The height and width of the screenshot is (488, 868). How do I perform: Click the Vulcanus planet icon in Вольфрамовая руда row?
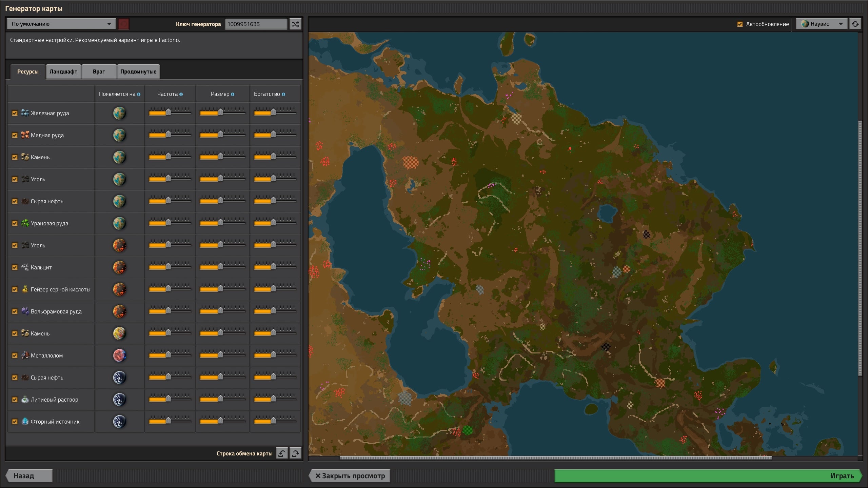pos(119,311)
